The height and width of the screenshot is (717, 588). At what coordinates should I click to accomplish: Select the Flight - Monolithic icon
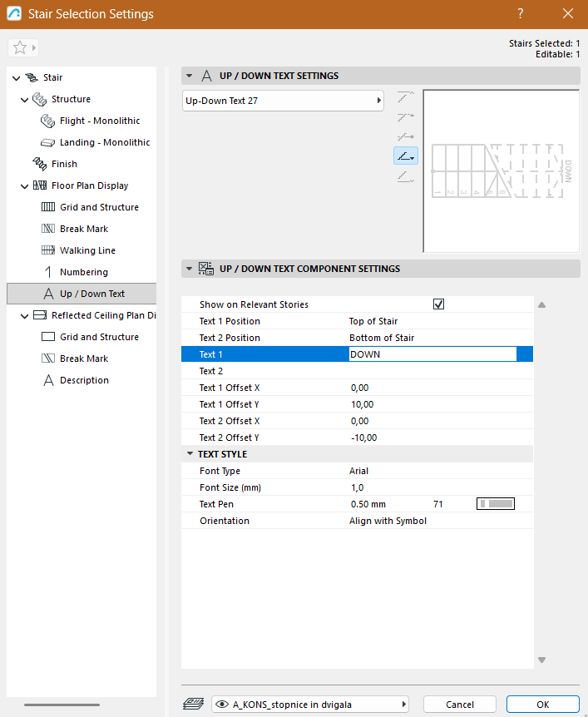click(47, 121)
